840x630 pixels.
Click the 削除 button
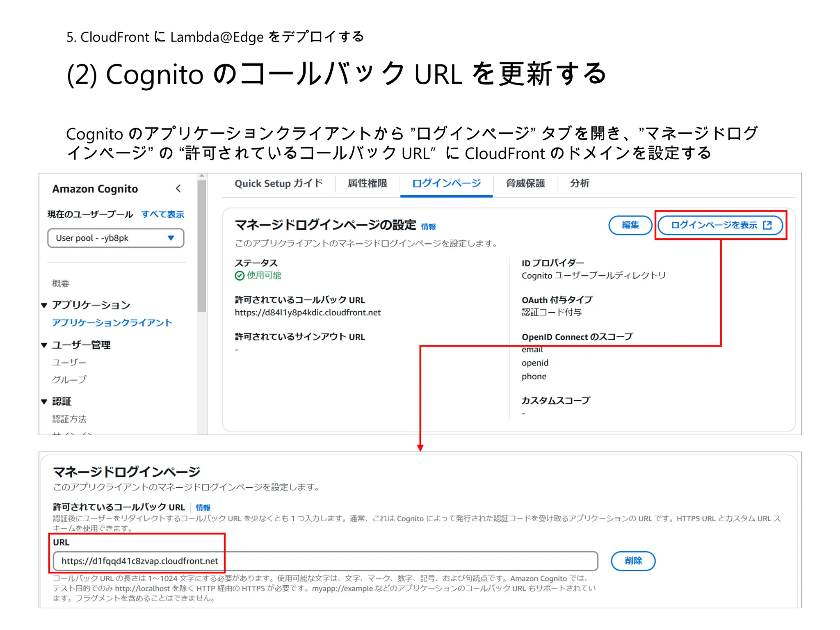633,561
